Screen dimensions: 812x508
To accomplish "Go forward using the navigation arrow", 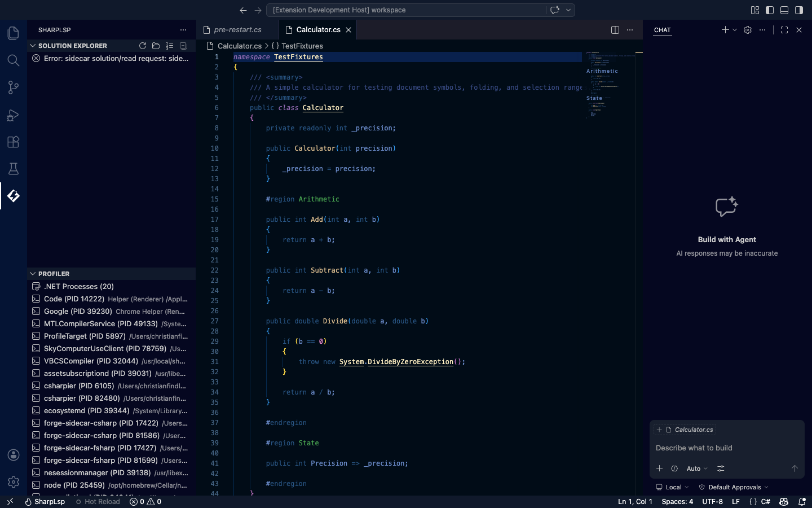I will (x=258, y=10).
